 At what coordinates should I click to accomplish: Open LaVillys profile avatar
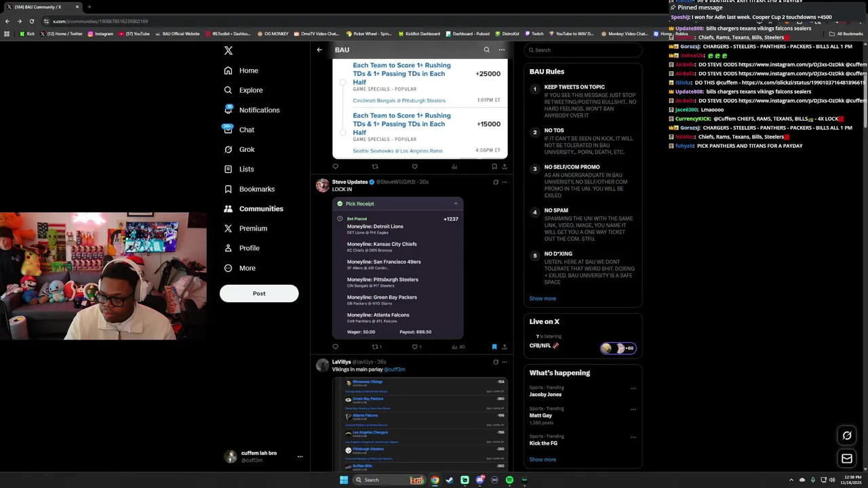pos(323,365)
